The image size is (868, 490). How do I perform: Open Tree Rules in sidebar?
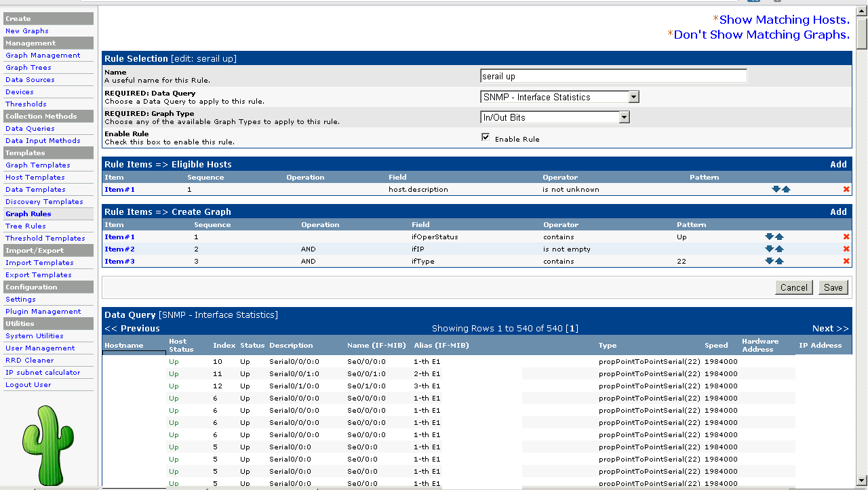click(26, 226)
